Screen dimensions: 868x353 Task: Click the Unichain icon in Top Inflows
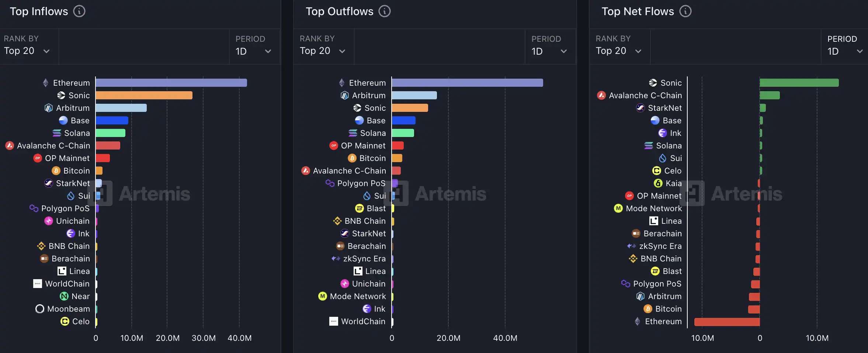(49, 221)
